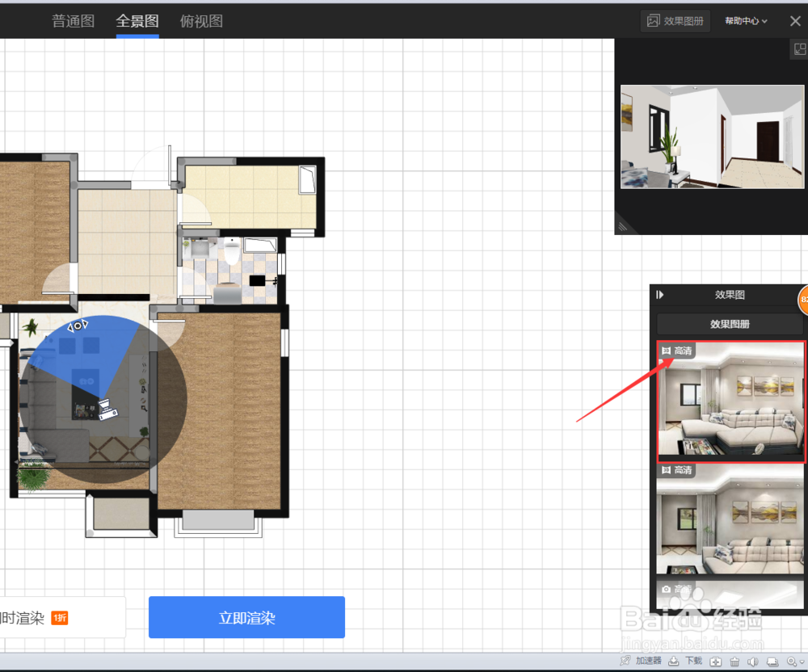
Task: Click the first-aid repair icon in the status bar
Action: click(x=715, y=661)
